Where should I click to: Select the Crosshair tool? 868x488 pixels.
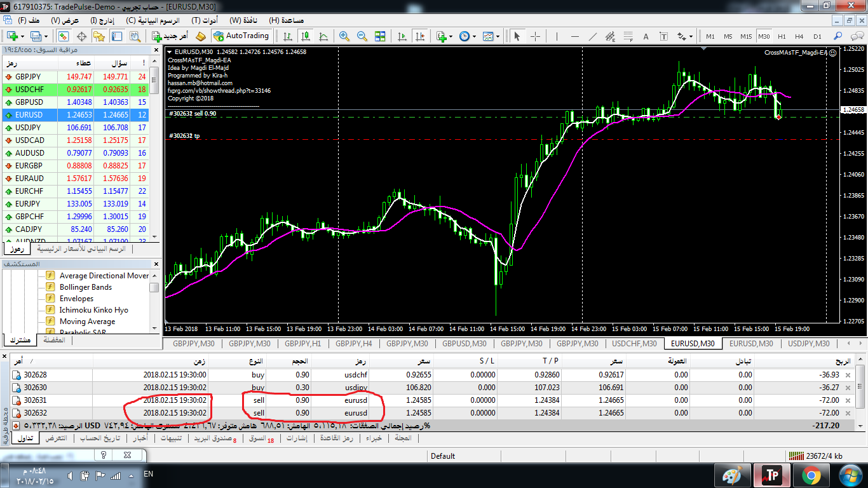(535, 36)
